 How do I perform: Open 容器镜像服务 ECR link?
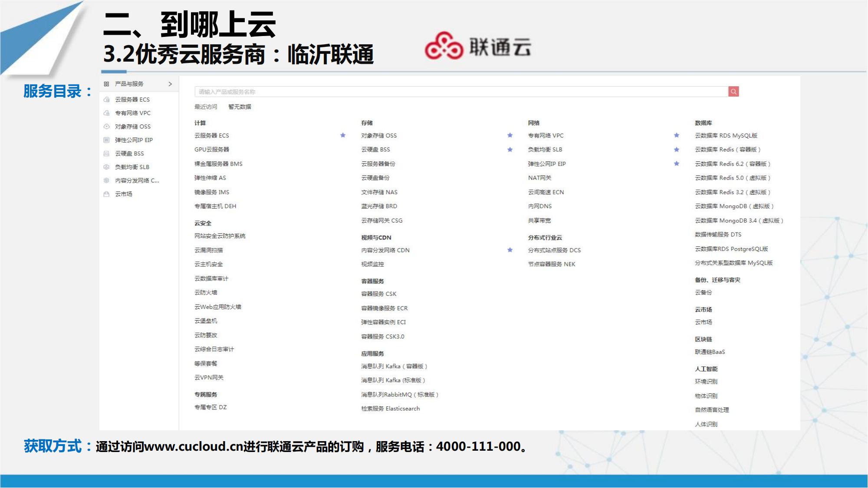pos(385,308)
